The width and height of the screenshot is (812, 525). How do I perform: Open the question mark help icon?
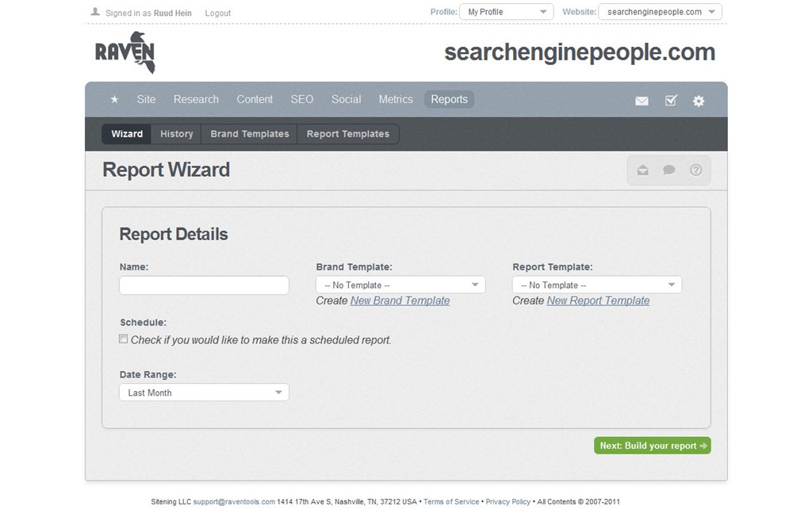pyautogui.click(x=695, y=171)
